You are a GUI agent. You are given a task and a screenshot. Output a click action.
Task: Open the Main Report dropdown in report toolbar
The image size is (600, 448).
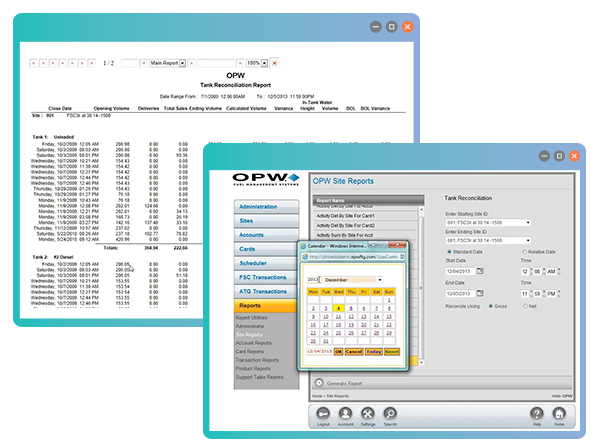(168, 63)
